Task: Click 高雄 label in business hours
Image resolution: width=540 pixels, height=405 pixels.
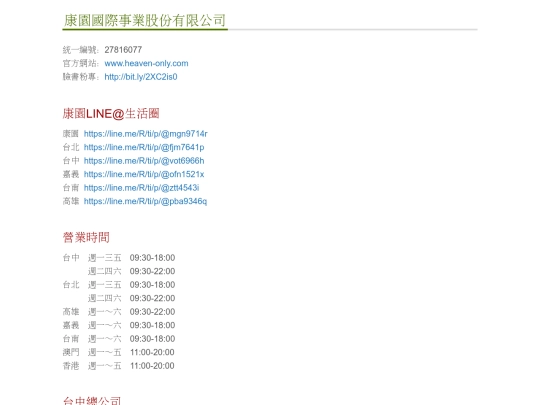Action: pyautogui.click(x=71, y=312)
